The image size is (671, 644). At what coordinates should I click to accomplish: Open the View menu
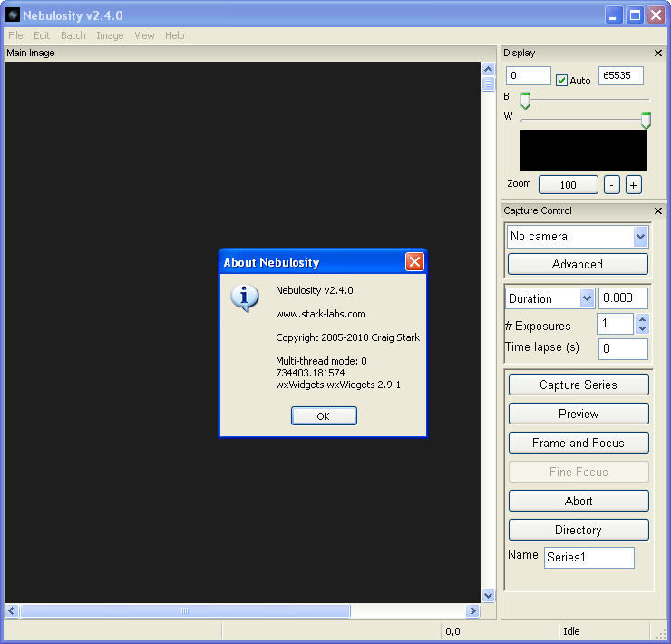144,35
